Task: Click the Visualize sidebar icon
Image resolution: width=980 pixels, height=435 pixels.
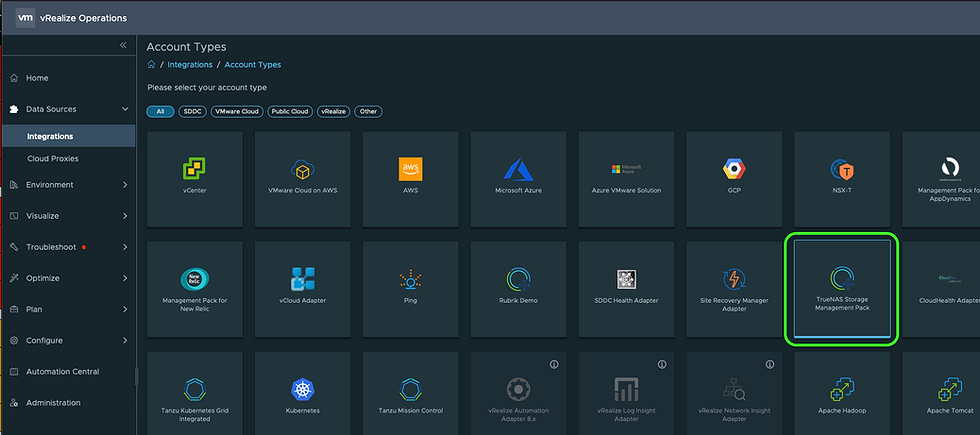Action: 14,216
